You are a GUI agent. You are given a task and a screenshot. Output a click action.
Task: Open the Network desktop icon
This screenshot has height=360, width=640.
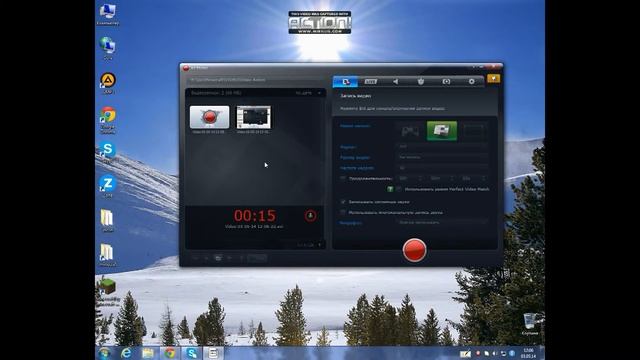[x=108, y=48]
